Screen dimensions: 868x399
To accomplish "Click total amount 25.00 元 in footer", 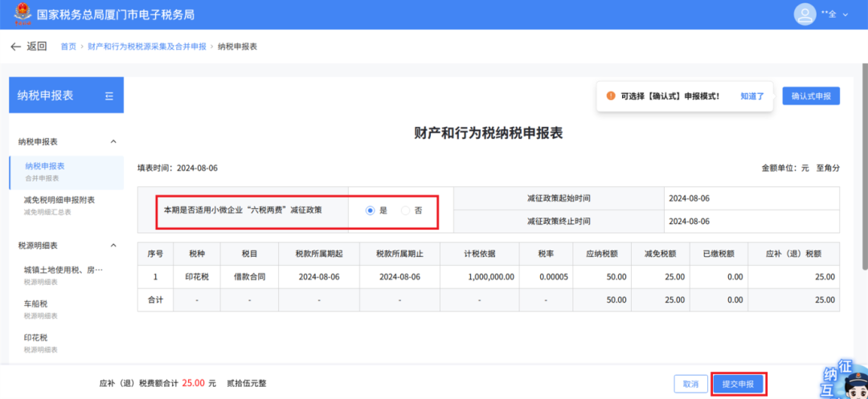I will pos(199,383).
